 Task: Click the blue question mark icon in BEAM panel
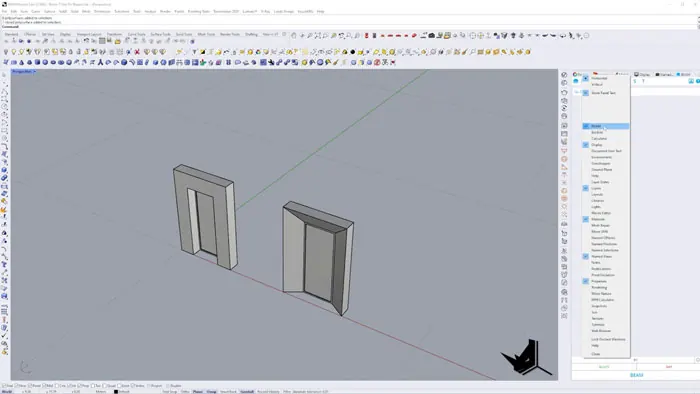coord(698,81)
